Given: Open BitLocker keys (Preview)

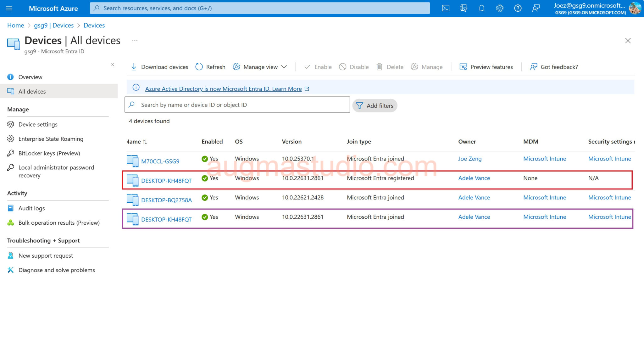Looking at the screenshot, I should 49,153.
